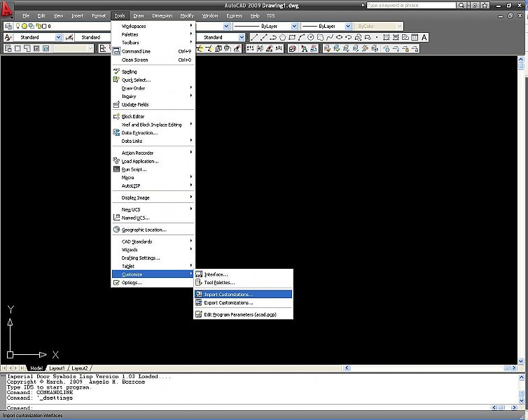Switch to the Layout1 tab
This screenshot has height=420, width=528.
(57, 368)
